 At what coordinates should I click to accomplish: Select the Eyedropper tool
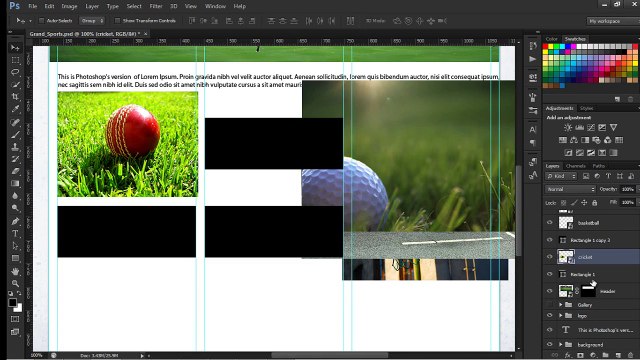coord(15,109)
